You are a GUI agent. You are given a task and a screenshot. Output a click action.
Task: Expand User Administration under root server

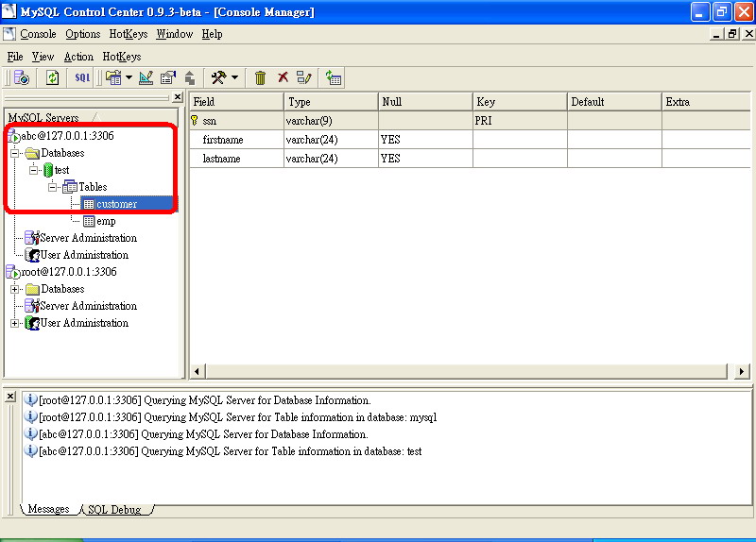point(15,323)
